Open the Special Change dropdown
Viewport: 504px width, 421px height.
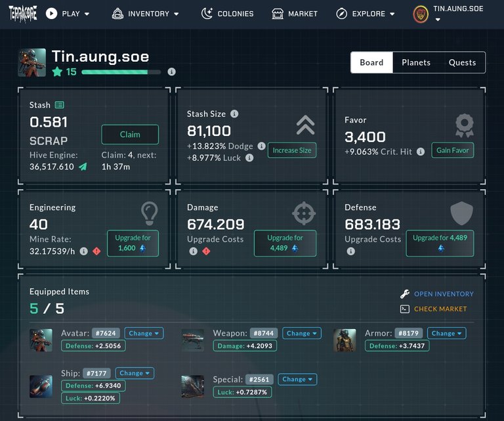297,379
